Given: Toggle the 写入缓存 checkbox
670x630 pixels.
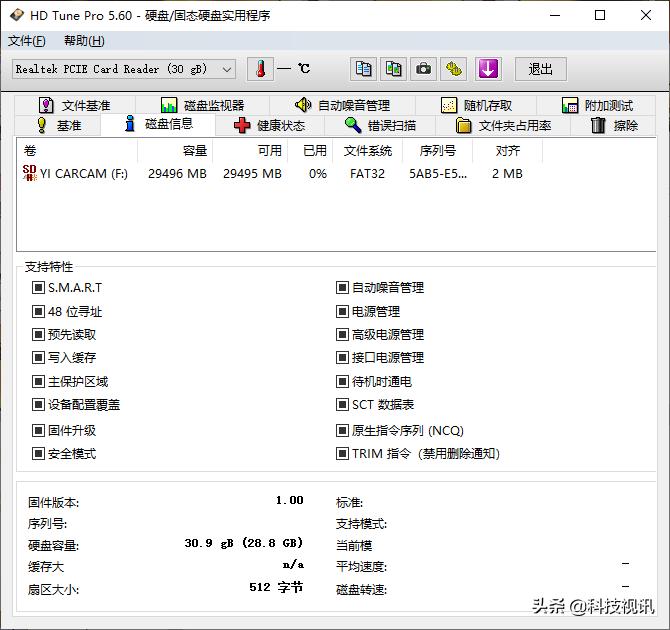Looking at the screenshot, I should [38, 357].
